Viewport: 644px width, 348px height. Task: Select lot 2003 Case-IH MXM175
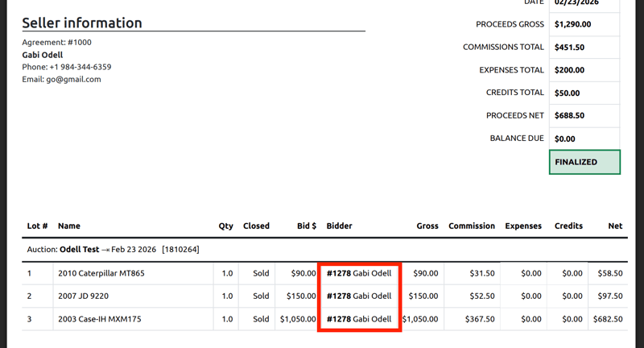tap(99, 319)
